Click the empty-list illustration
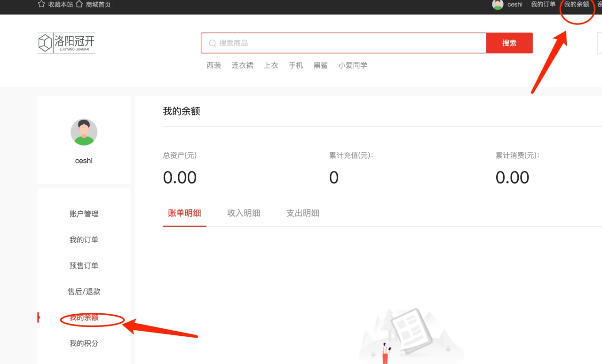Image resolution: width=602 pixels, height=364 pixels. 411,336
